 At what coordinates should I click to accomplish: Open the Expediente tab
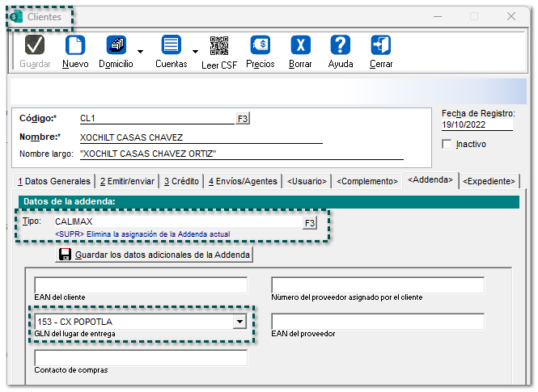490,181
